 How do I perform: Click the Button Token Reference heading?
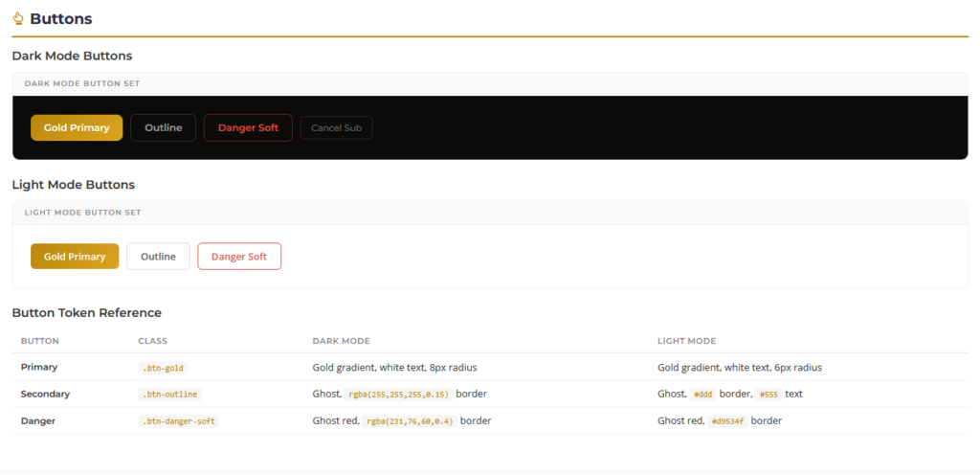click(86, 312)
